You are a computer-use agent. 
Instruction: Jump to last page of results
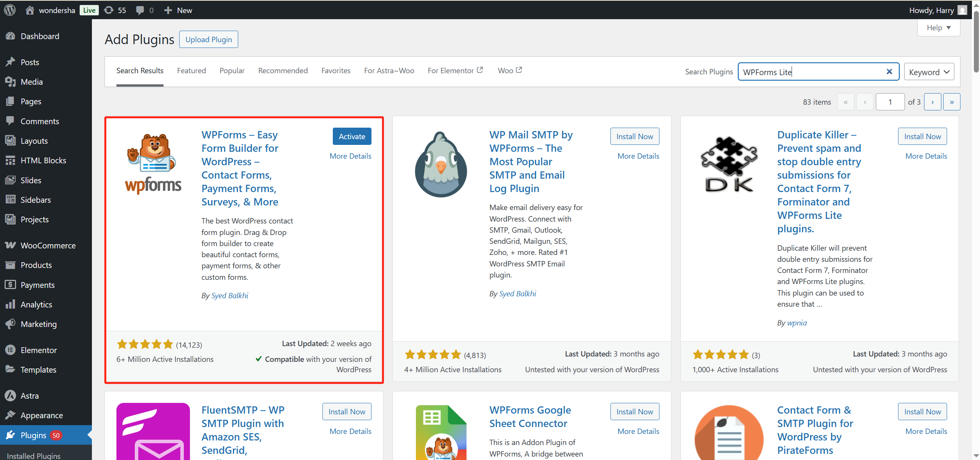(x=952, y=102)
